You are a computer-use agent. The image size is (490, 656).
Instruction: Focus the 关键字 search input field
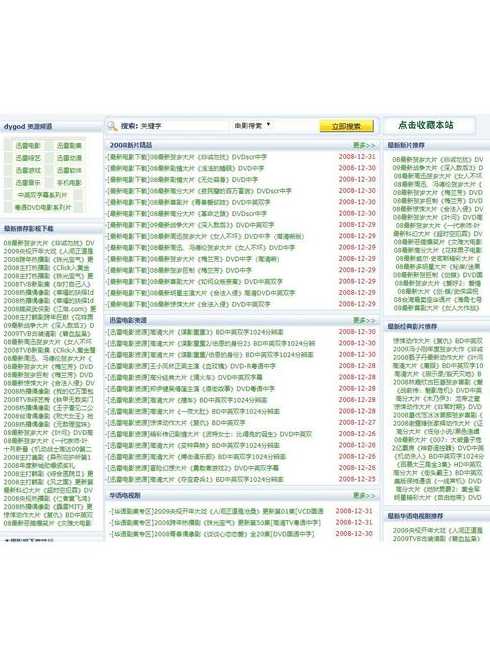point(184,126)
